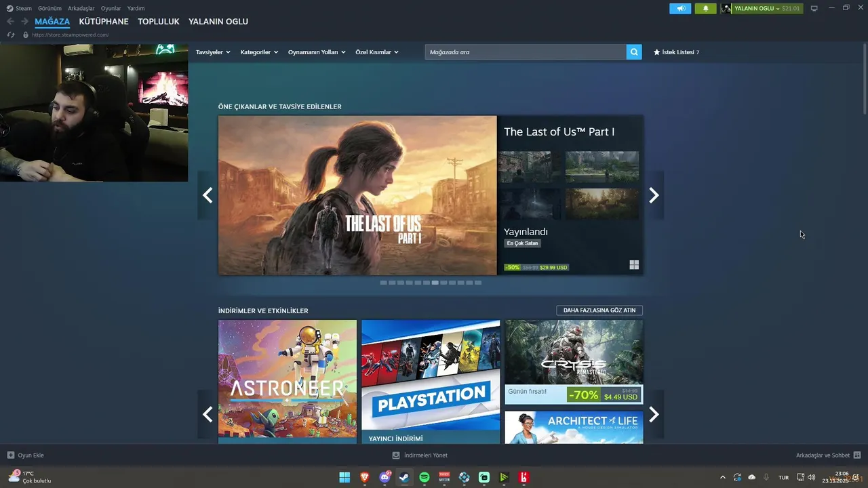Open the green notifications bell
Screen dimensions: 868x488
tap(705, 8)
